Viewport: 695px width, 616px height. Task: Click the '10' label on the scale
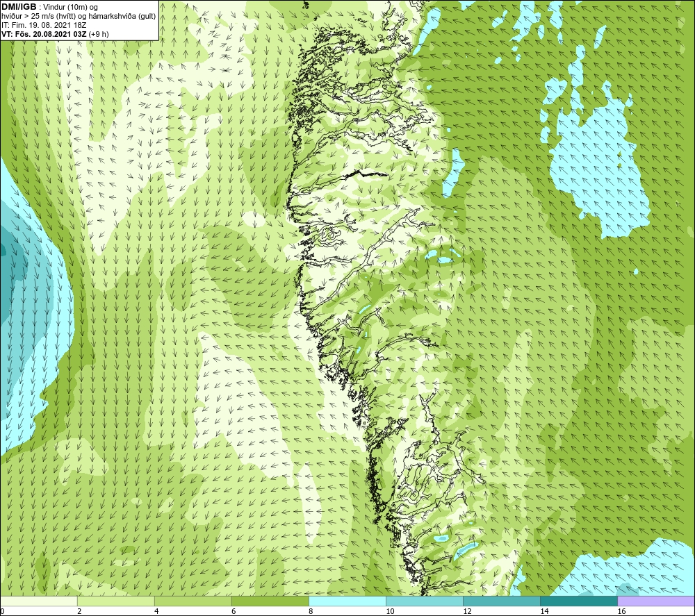tap(390, 611)
